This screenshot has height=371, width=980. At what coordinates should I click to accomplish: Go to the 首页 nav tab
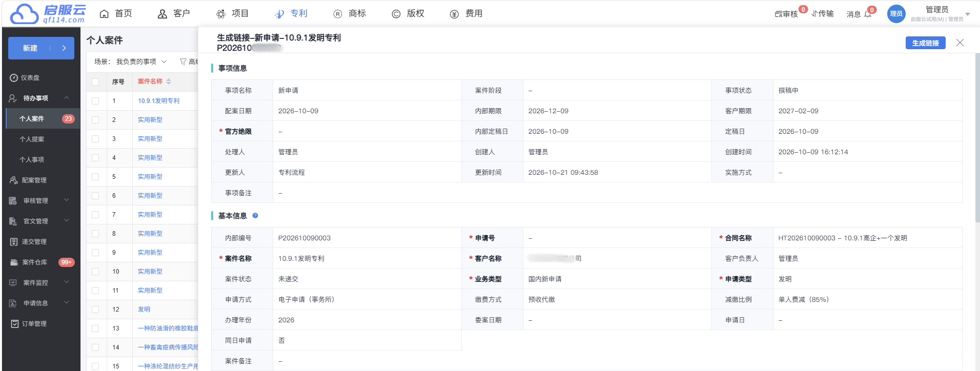pos(116,14)
